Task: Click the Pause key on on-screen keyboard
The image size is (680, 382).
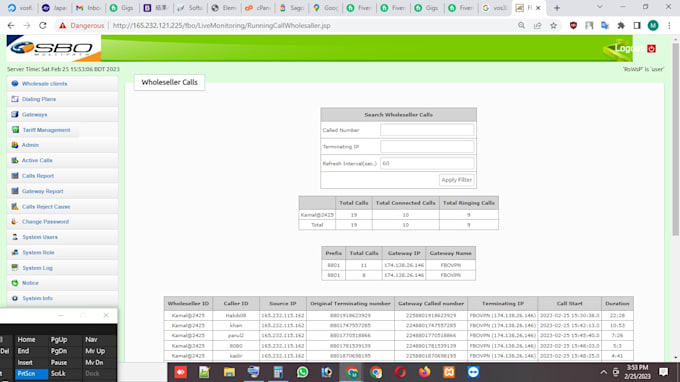Action: coord(59,362)
